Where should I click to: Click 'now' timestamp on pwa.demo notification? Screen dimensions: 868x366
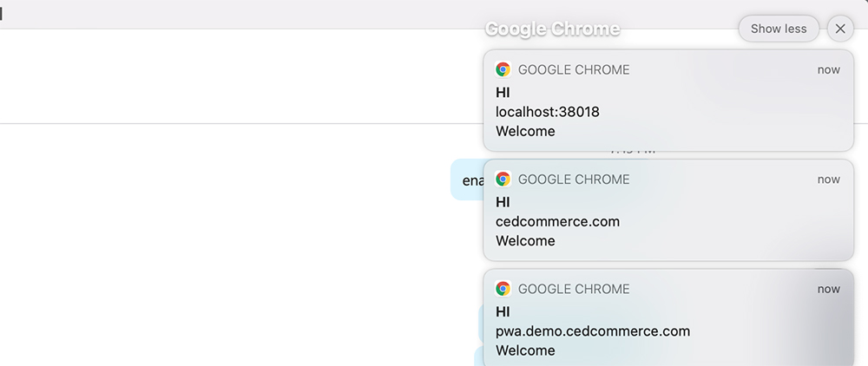(x=829, y=289)
